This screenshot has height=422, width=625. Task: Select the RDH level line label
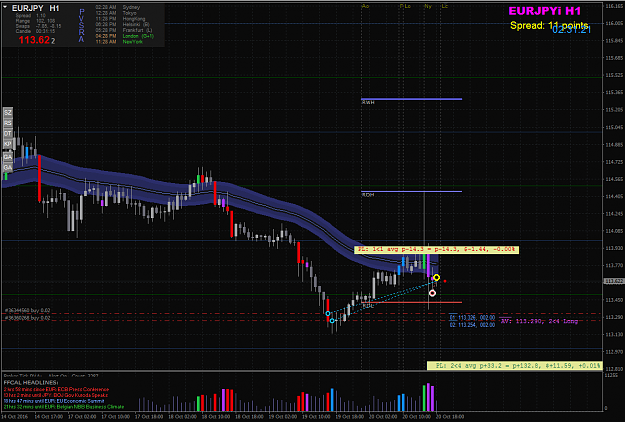(x=368, y=195)
